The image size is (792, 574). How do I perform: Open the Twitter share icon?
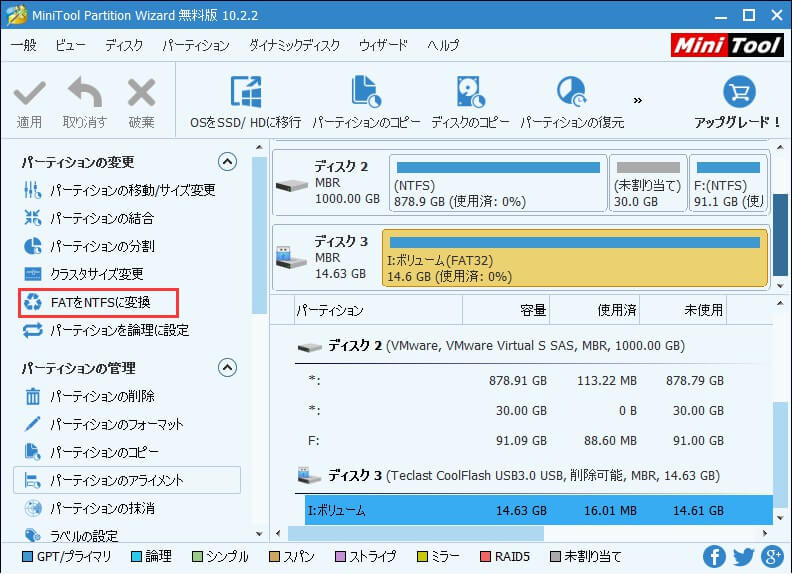[x=744, y=556]
